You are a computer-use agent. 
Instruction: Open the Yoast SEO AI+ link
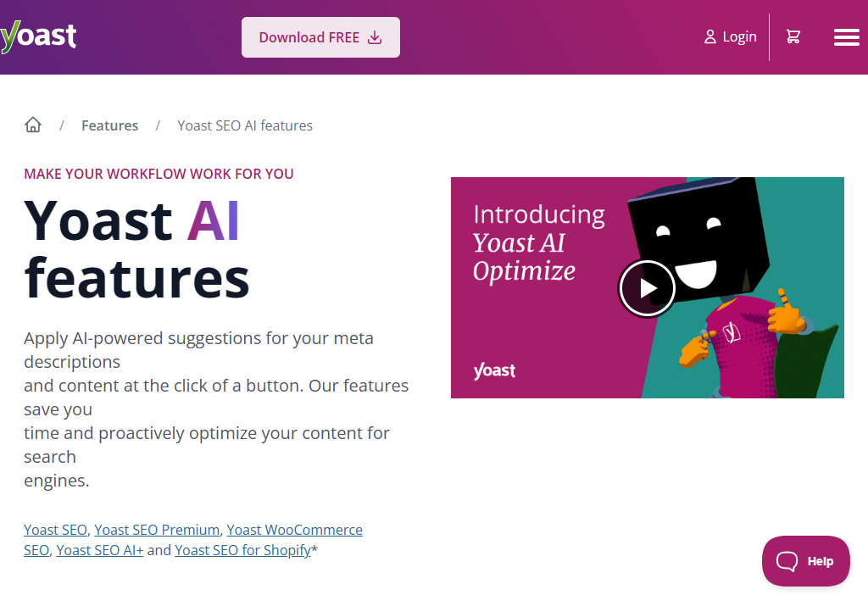point(99,549)
